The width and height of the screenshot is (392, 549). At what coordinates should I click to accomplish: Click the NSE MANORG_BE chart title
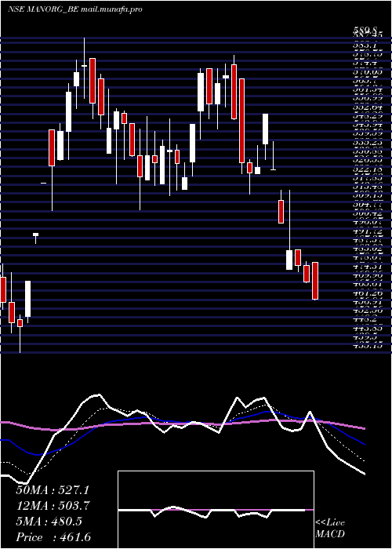(75, 9)
